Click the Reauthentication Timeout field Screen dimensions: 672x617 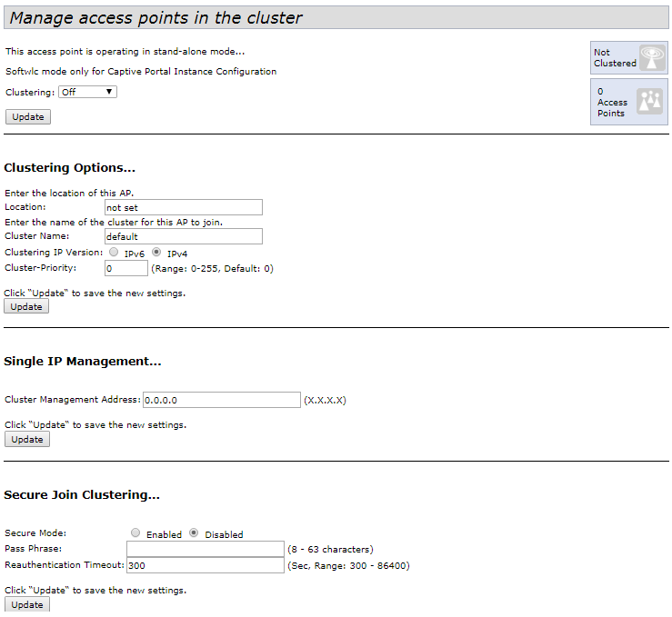coord(206,565)
